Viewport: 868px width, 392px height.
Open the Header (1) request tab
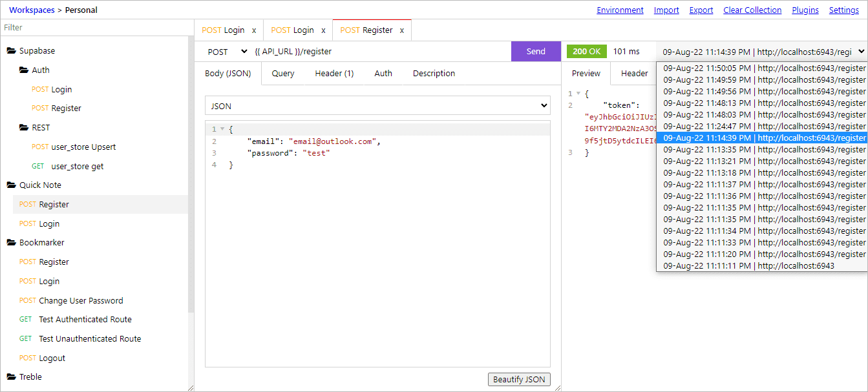tap(334, 74)
